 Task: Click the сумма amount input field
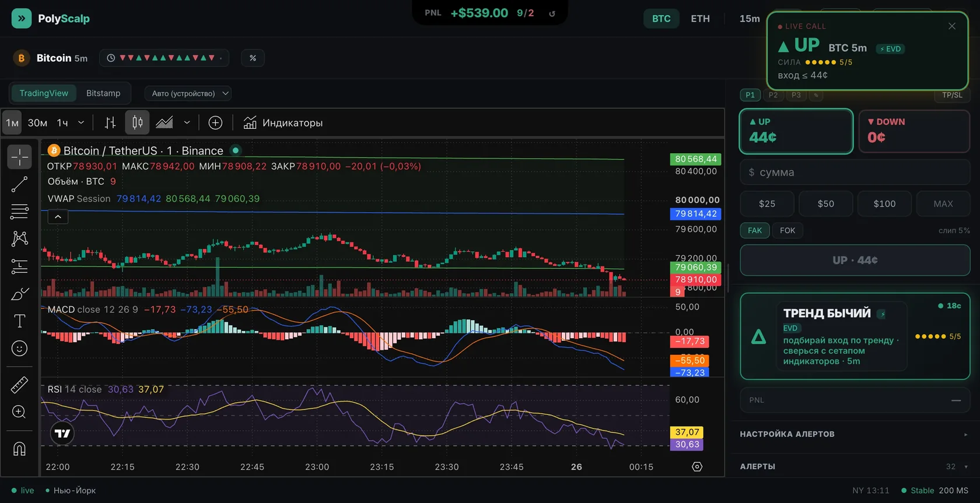pyautogui.click(x=855, y=173)
